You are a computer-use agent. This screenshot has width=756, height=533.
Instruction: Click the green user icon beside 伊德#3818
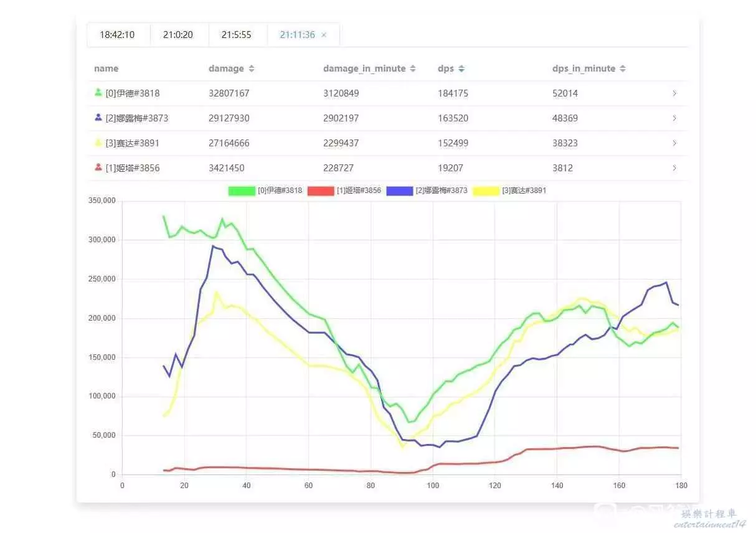pos(98,93)
